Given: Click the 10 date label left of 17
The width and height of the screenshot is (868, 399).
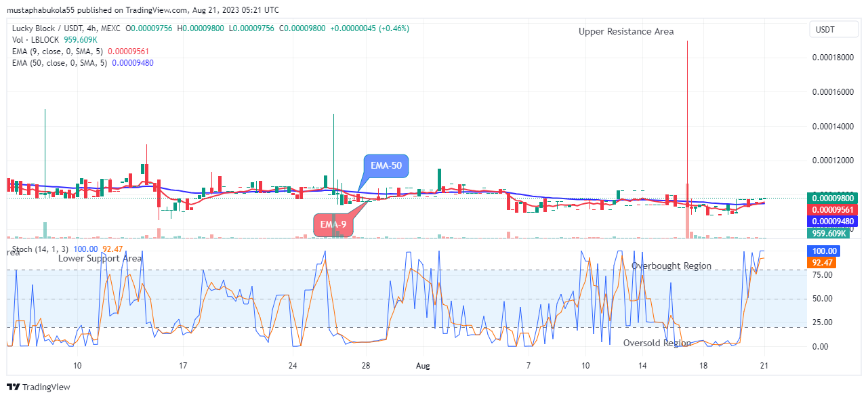Looking at the screenshot, I should pos(77,366).
